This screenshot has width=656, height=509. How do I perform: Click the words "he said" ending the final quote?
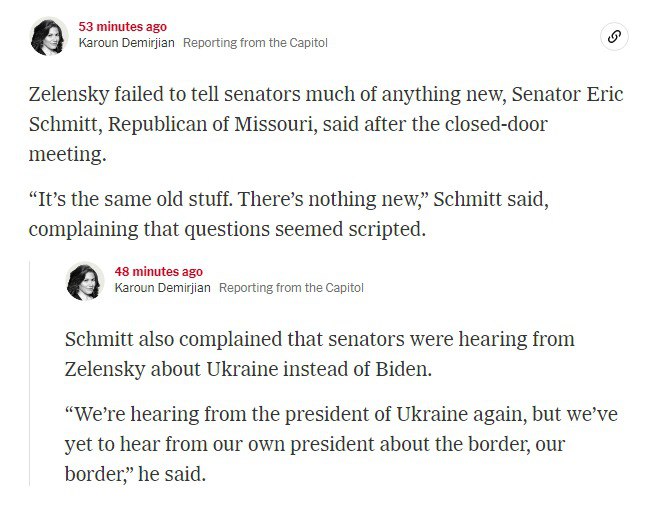tap(175, 472)
